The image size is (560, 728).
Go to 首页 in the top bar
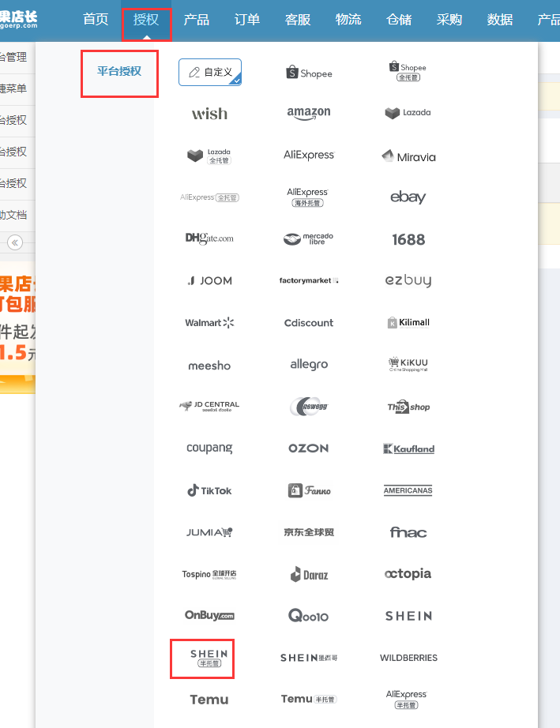(x=96, y=20)
